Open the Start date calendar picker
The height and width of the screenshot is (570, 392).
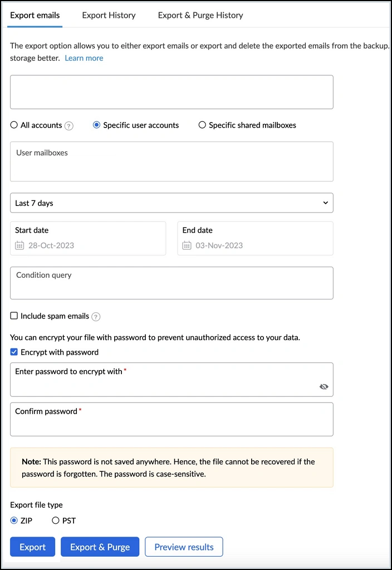19,245
